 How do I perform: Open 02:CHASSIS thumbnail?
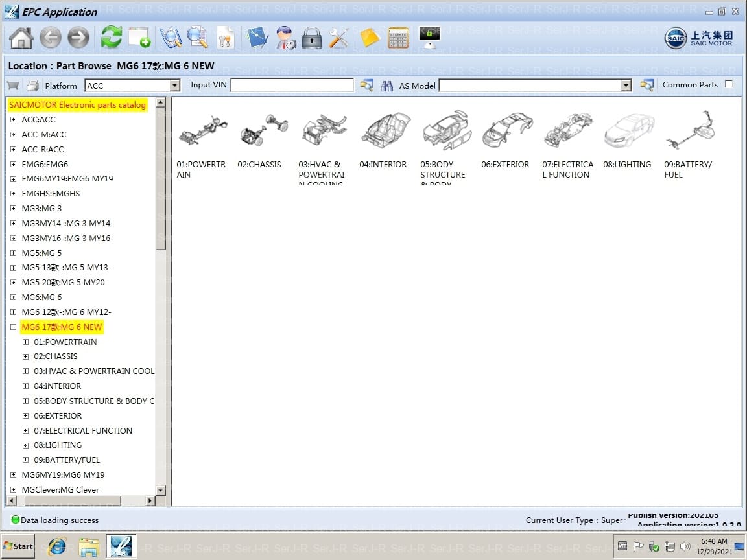[263, 140]
